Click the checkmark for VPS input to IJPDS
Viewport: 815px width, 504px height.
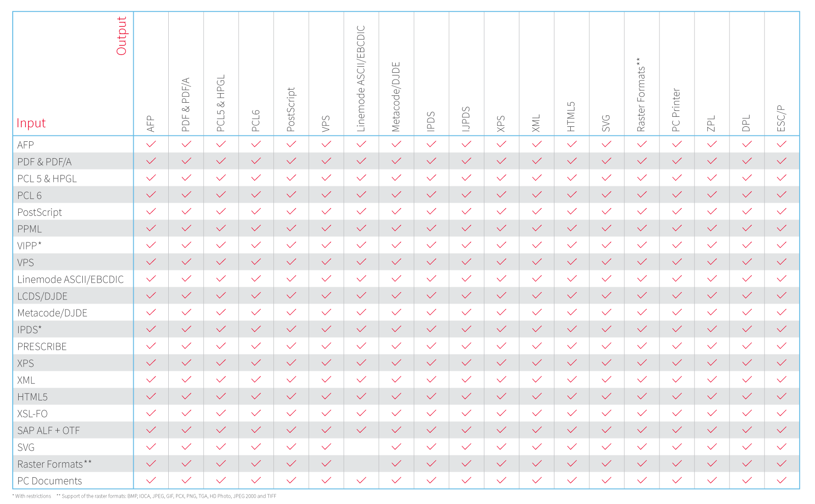466,262
